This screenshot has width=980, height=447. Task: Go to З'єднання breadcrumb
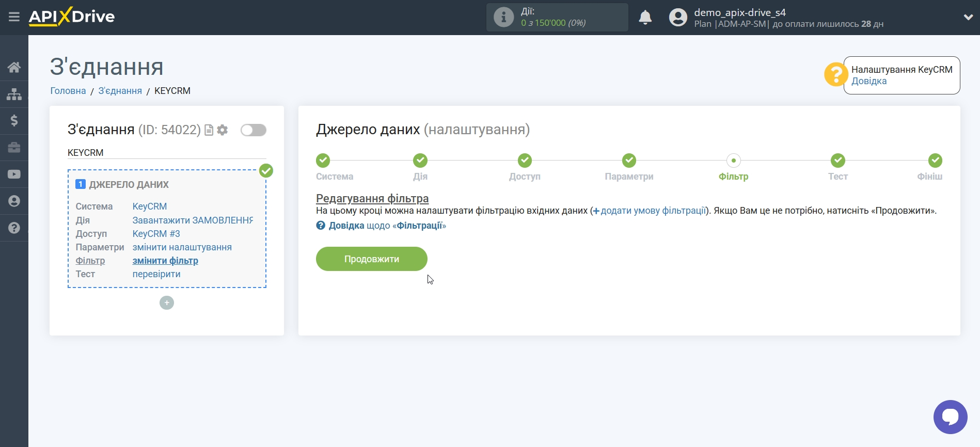pos(120,91)
